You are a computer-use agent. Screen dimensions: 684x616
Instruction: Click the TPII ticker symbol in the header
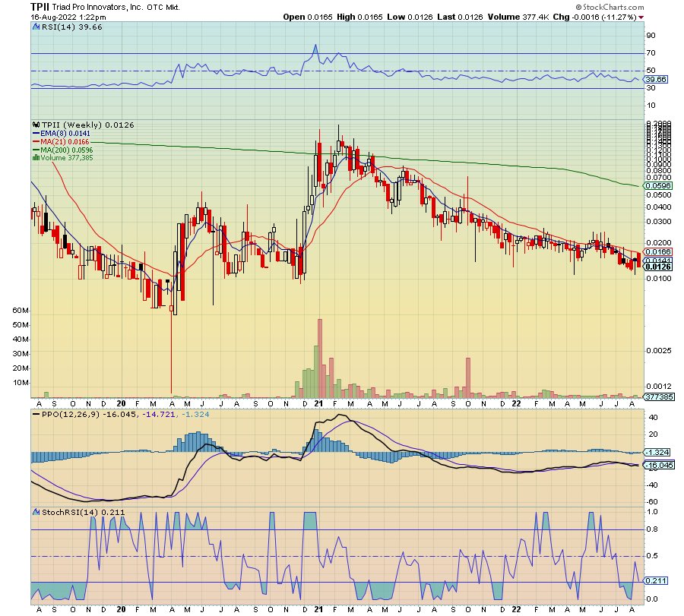tap(40, 7)
